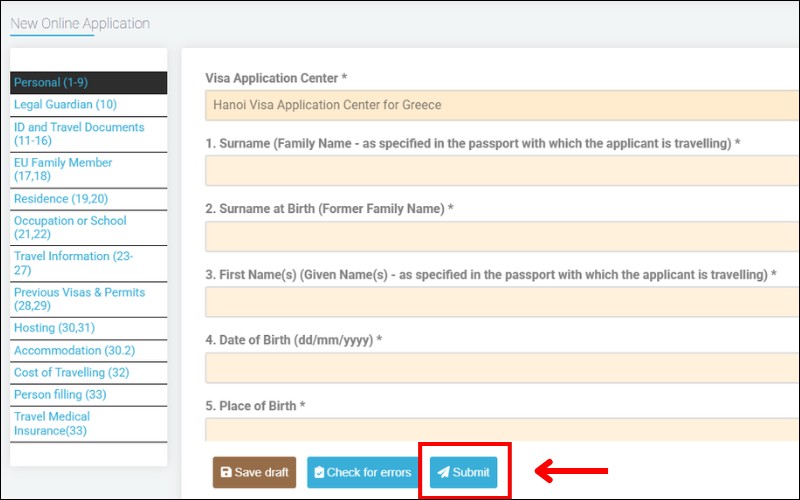Open the Occupation or School section

88,227
